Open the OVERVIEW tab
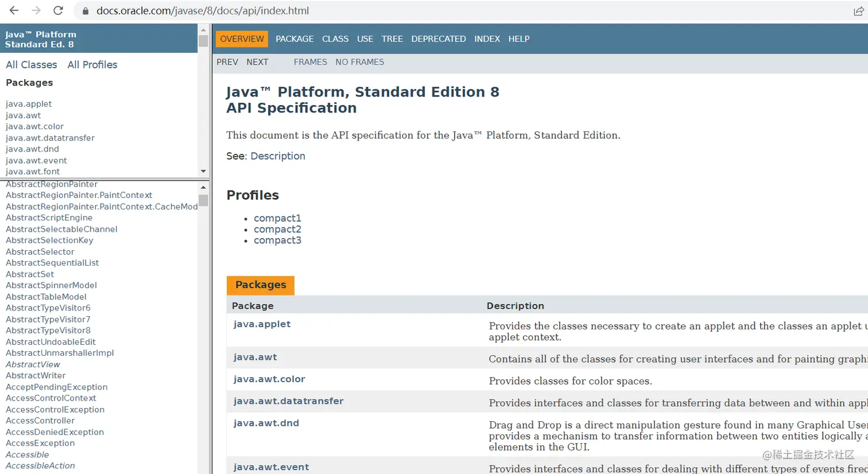The width and height of the screenshot is (868, 474). [242, 39]
